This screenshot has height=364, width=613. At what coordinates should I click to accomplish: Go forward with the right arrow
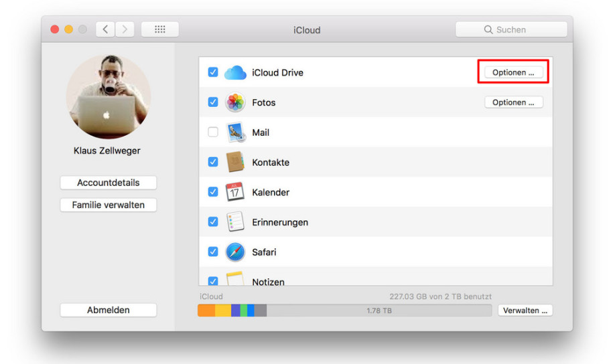[125, 29]
